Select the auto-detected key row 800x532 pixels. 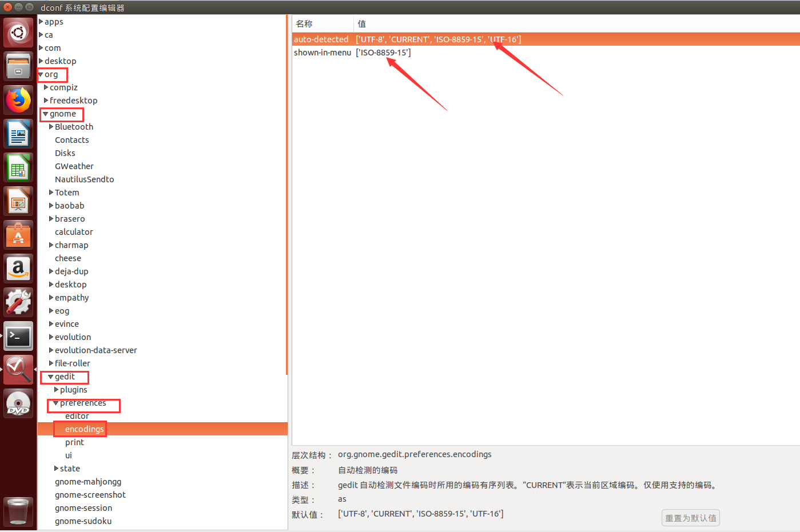400,39
